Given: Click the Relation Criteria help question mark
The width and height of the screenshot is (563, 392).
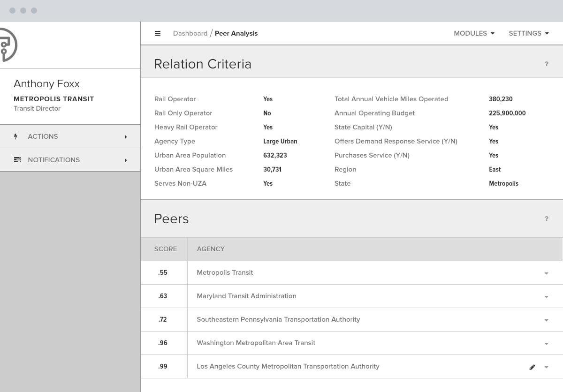Looking at the screenshot, I should coord(547,64).
